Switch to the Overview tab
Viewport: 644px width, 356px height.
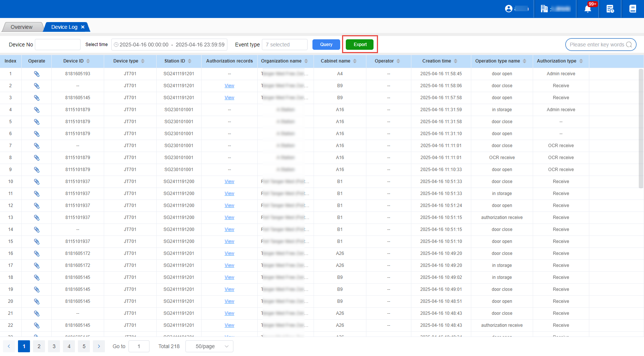[x=22, y=27]
